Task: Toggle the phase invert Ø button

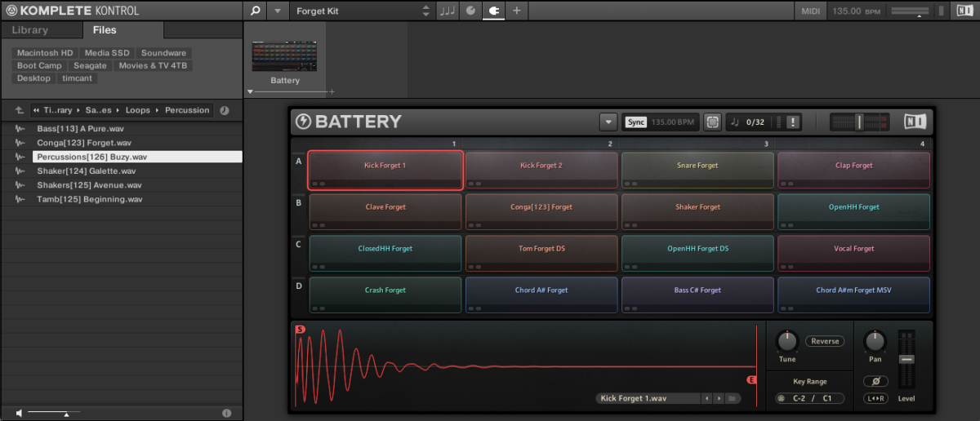Action: click(875, 381)
